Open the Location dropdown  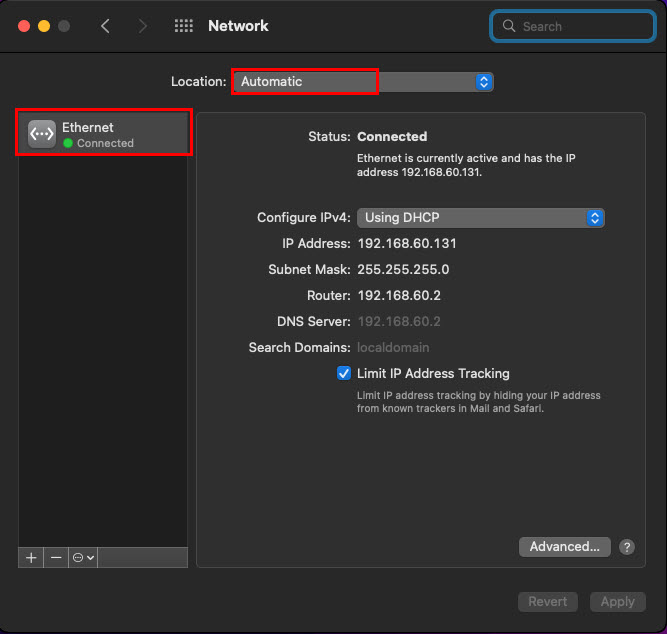[363, 82]
